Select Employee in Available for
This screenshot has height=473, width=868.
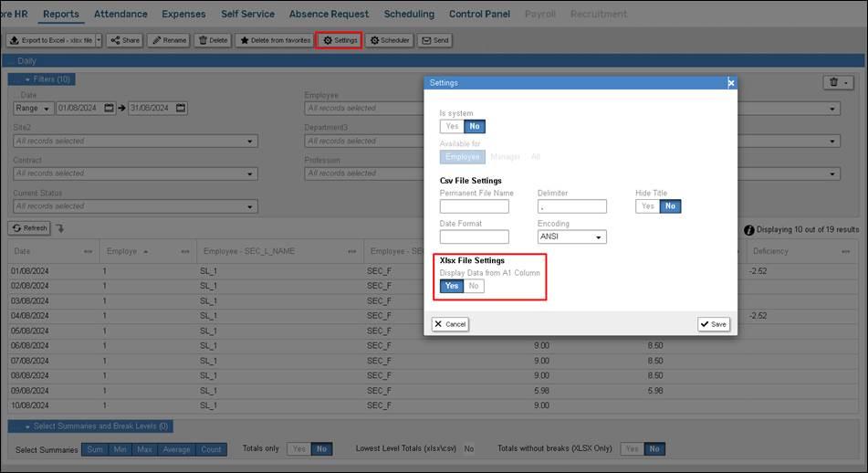click(x=462, y=157)
